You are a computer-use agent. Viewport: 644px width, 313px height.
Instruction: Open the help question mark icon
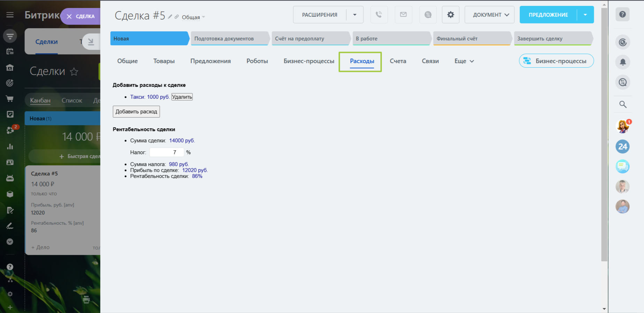coord(622,14)
